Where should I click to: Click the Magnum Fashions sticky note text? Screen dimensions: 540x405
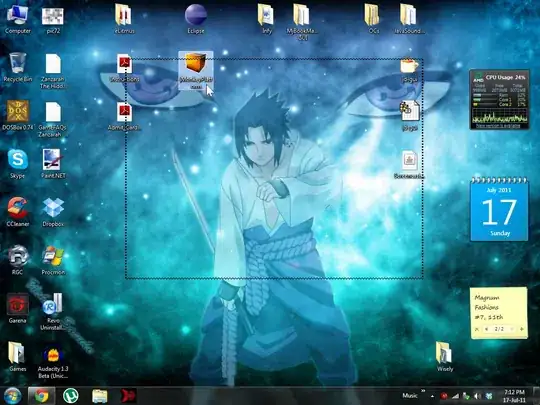click(x=489, y=307)
